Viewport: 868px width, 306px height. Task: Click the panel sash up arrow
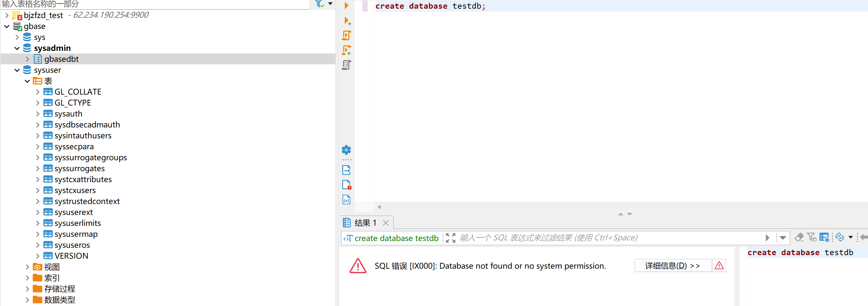[x=621, y=214]
